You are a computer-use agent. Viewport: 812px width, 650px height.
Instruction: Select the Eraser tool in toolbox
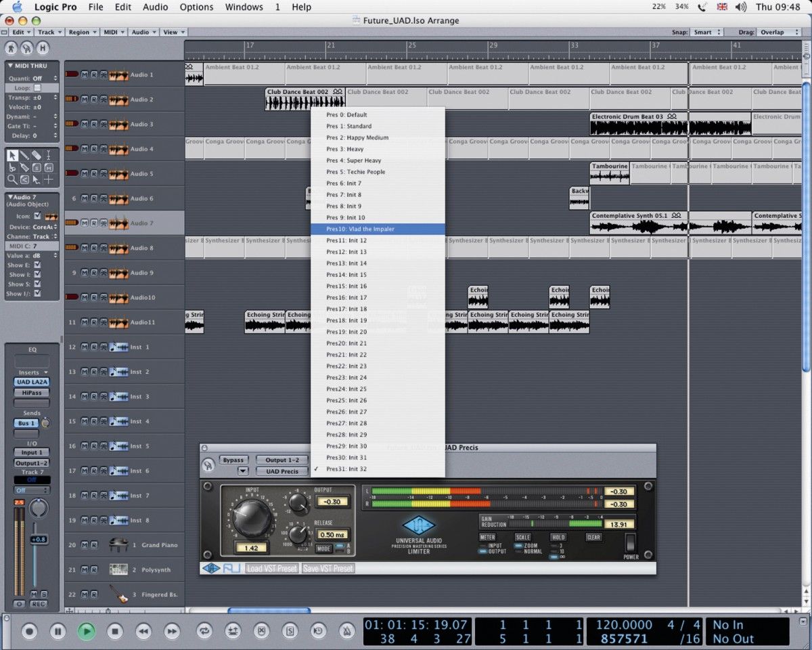[x=37, y=155]
